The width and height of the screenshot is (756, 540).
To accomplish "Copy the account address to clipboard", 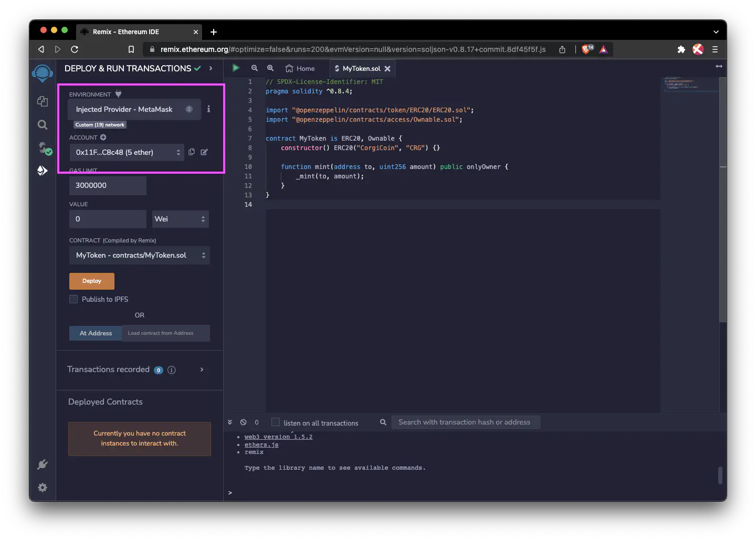I will coord(192,152).
